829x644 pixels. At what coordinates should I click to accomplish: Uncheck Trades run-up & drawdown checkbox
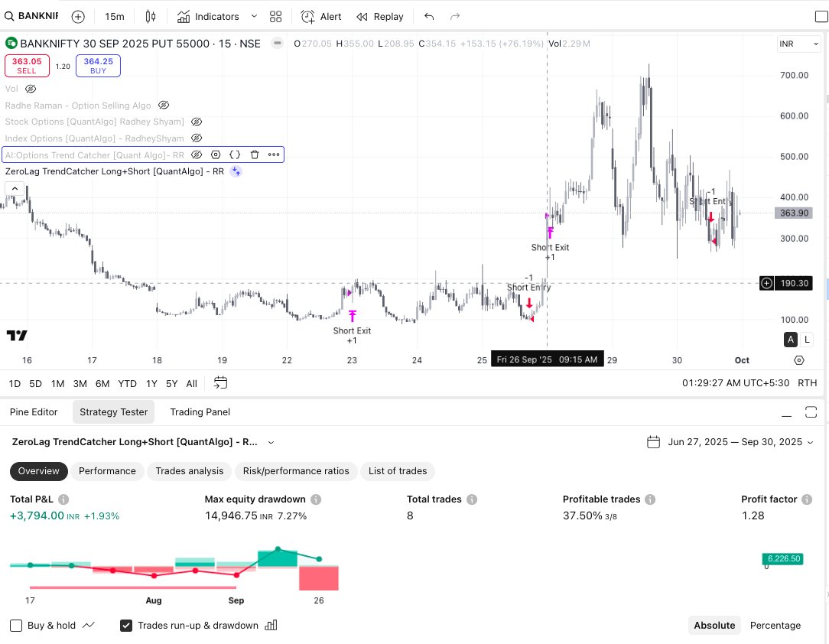(x=126, y=626)
